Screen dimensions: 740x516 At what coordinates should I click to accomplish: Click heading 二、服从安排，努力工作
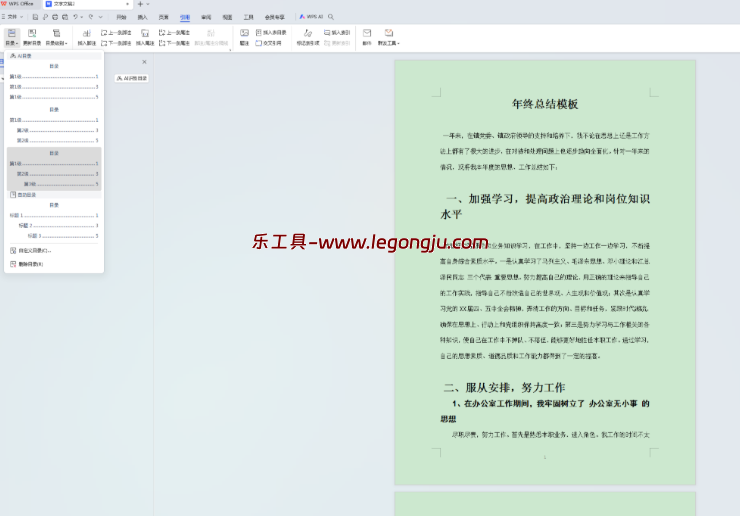pyautogui.click(x=504, y=388)
